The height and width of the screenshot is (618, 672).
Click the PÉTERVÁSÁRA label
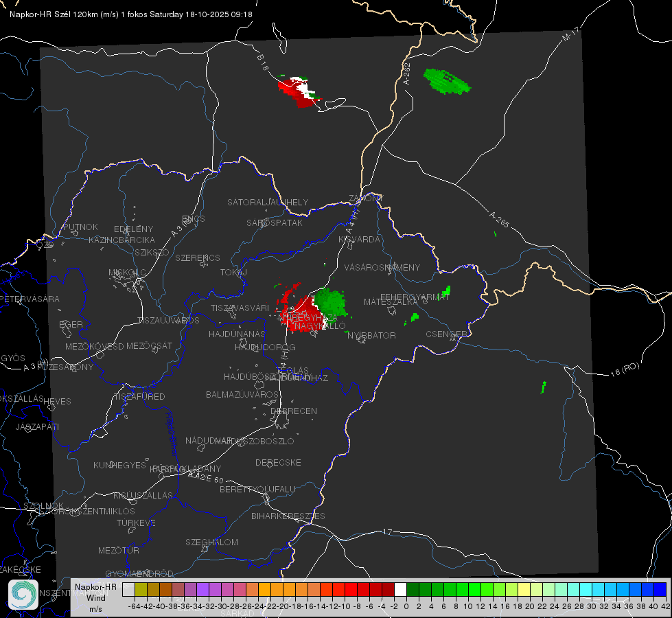(x=30, y=299)
